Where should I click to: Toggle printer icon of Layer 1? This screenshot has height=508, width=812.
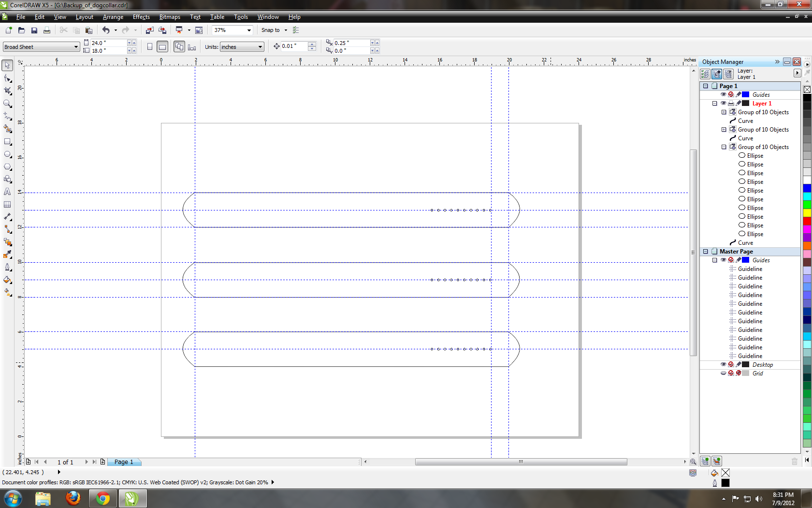(731, 103)
